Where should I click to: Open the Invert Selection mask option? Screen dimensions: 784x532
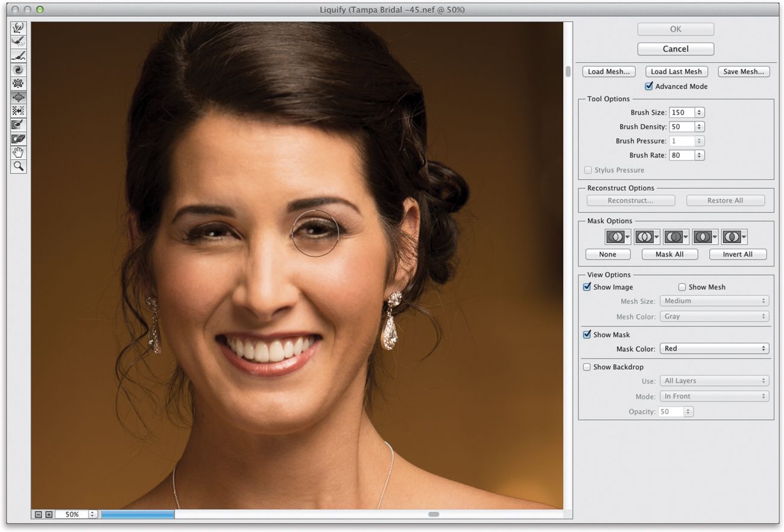[735, 236]
